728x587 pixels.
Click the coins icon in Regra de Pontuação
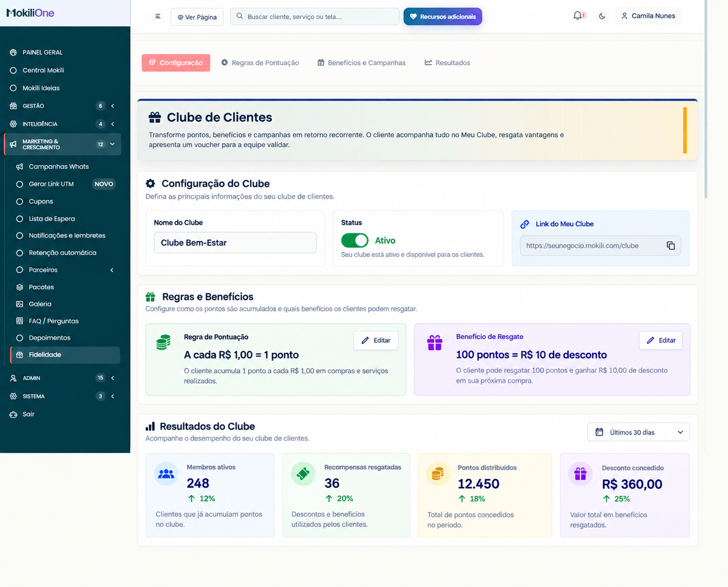[164, 343]
